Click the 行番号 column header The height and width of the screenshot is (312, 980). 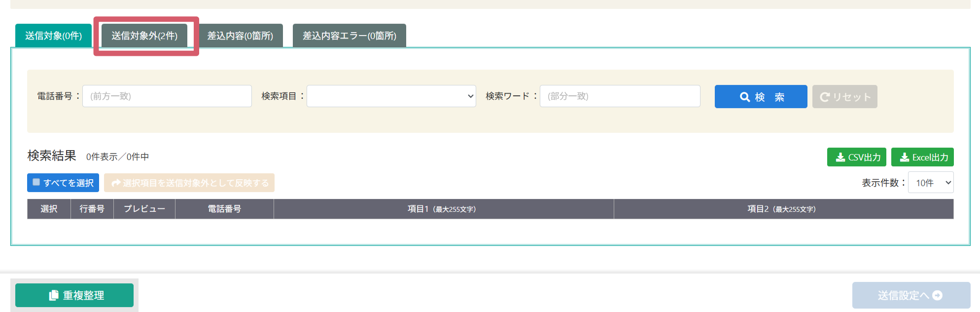pyautogui.click(x=92, y=209)
